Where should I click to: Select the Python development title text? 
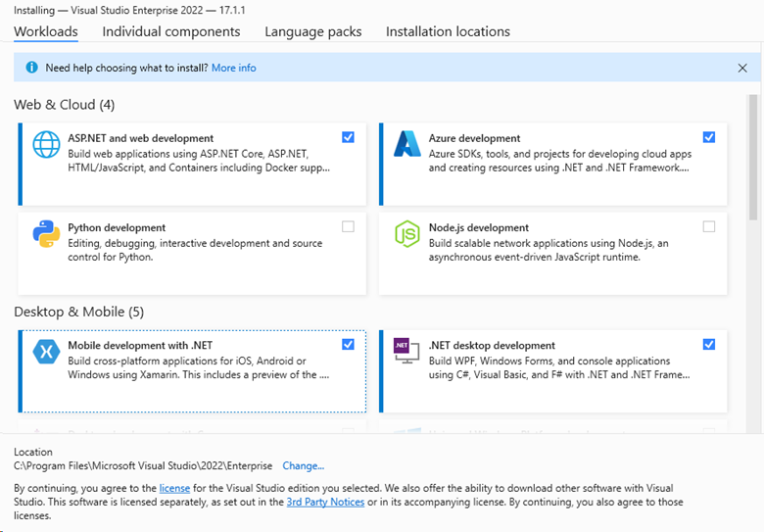click(x=117, y=227)
